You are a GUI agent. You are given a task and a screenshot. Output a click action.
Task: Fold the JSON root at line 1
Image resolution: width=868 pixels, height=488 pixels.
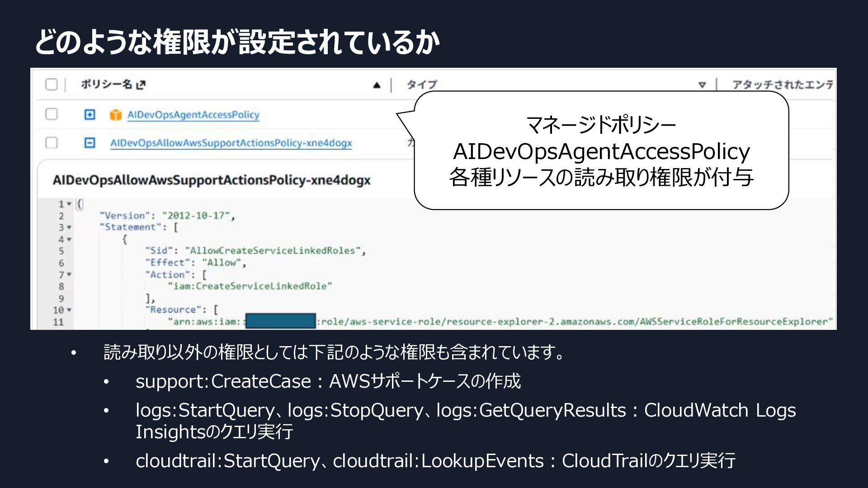tap(69, 204)
